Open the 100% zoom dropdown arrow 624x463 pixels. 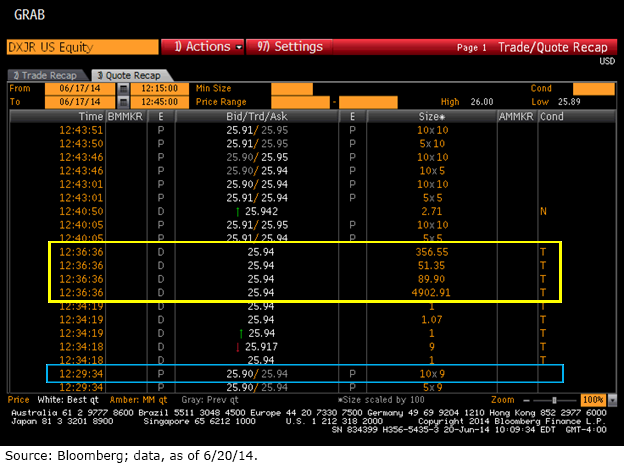[x=612, y=400]
